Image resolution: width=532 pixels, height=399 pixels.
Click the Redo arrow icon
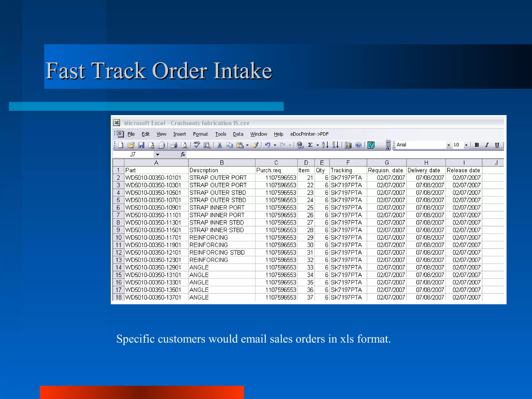pyautogui.click(x=283, y=145)
